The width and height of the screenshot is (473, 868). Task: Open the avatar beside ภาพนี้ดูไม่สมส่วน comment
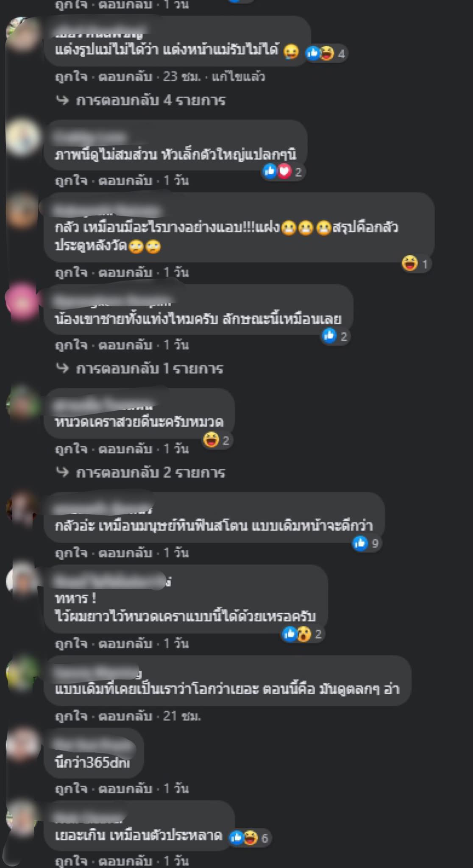22,137
